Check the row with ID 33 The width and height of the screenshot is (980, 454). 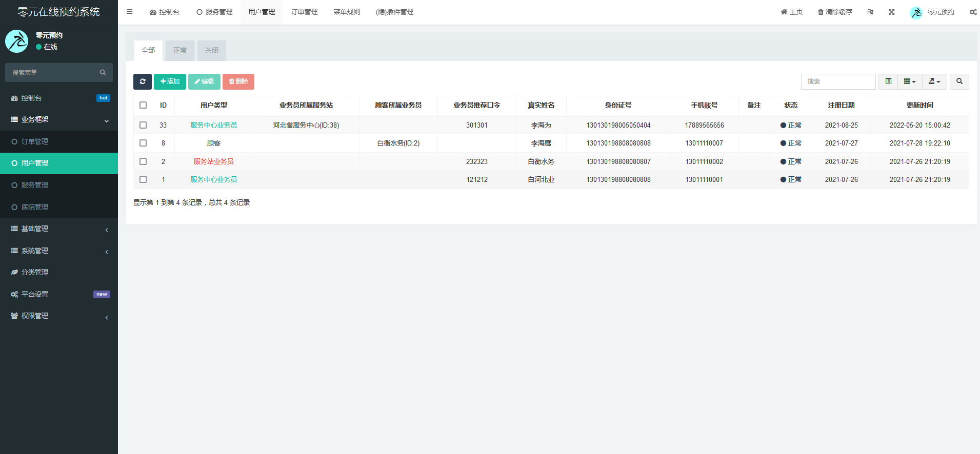point(143,125)
